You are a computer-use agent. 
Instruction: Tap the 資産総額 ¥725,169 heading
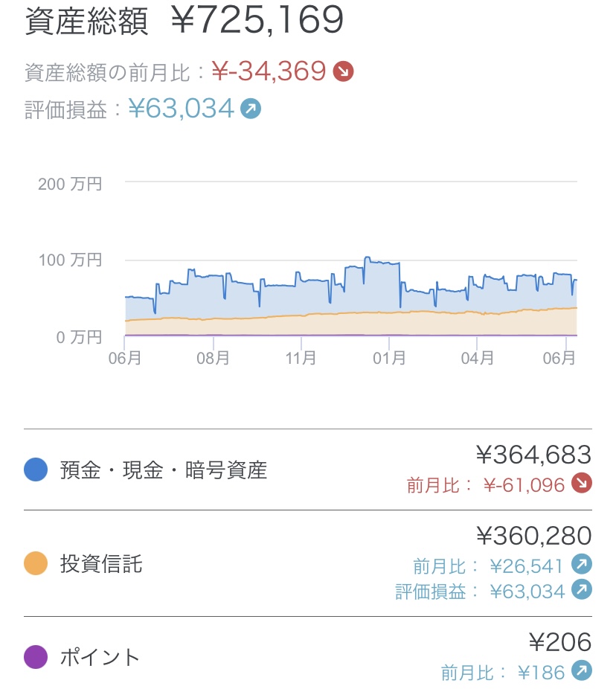[x=185, y=21]
